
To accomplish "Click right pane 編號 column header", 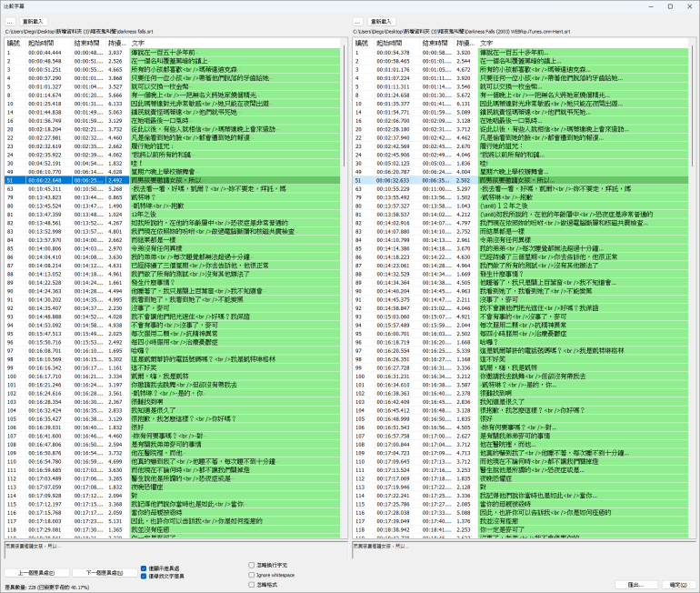I will click(364, 44).
